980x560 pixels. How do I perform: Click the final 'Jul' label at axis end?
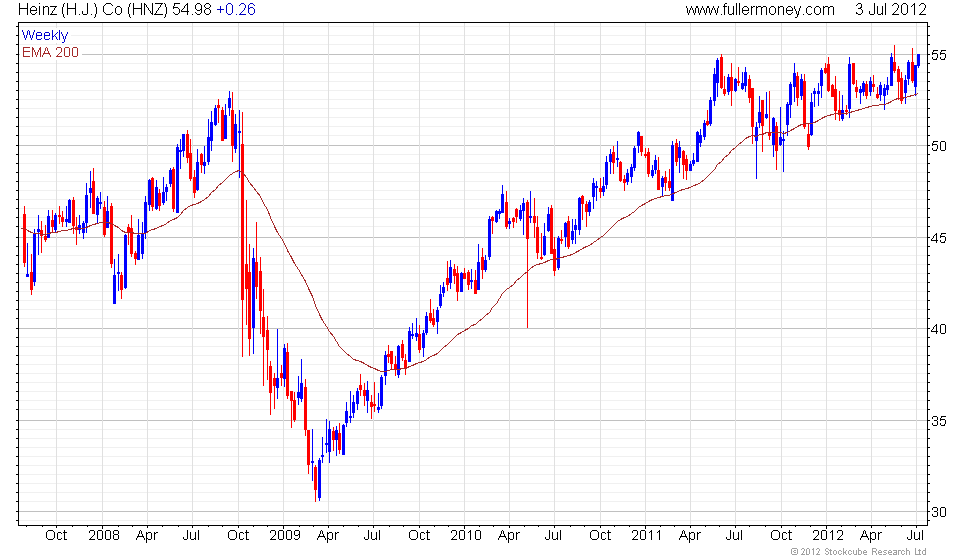coord(916,536)
